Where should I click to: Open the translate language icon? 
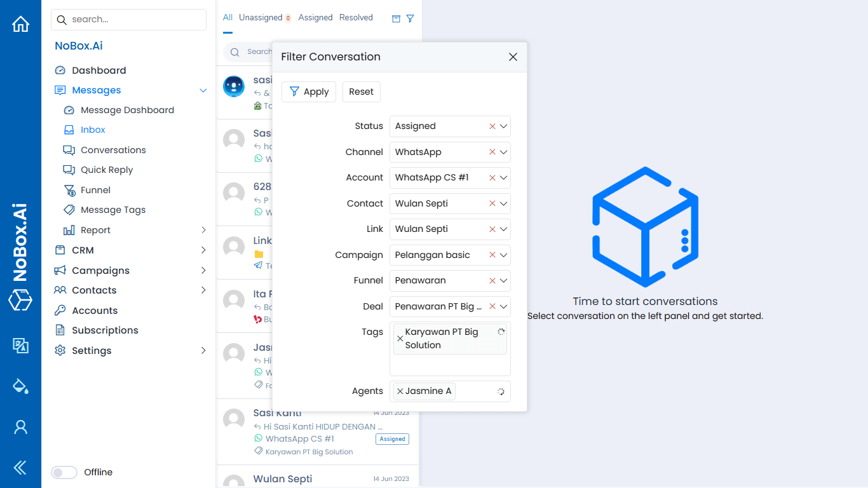(20, 345)
